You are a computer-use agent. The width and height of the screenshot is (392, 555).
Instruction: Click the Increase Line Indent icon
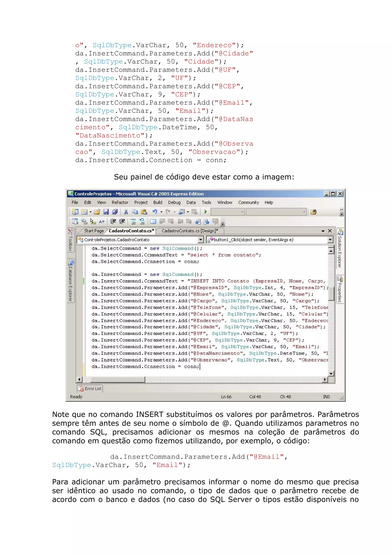(x=122, y=221)
